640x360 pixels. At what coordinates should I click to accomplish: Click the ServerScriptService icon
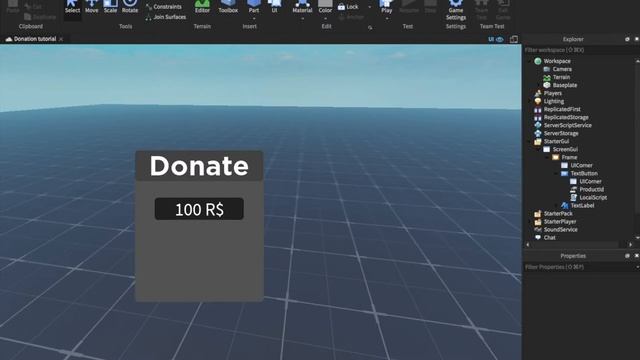pyautogui.click(x=538, y=125)
